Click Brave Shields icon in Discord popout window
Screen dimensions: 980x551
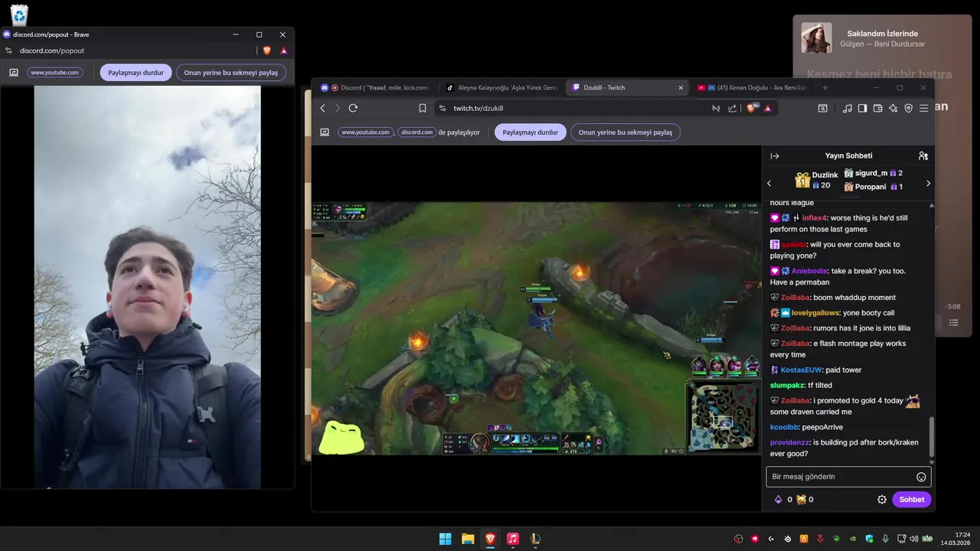[266, 51]
